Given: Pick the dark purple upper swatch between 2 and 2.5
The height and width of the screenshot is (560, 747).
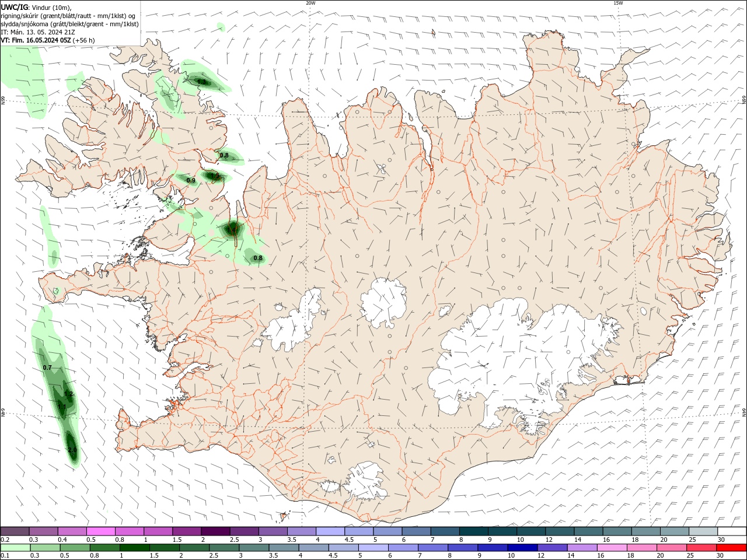Looking at the screenshot, I should pyautogui.click(x=215, y=531).
